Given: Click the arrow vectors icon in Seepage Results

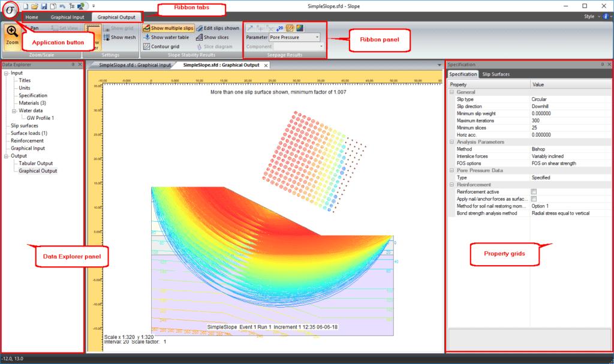Looking at the screenshot, I should click(x=250, y=28).
